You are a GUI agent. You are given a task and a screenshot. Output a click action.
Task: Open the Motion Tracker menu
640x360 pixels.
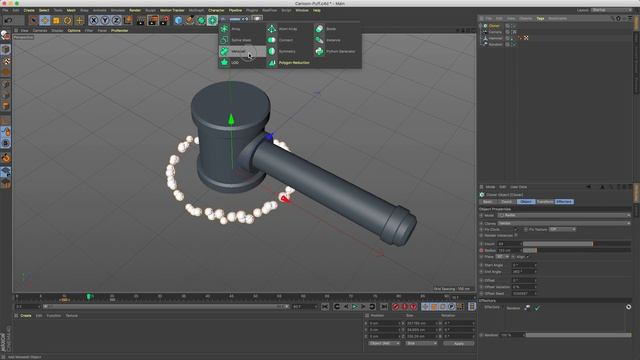point(172,10)
